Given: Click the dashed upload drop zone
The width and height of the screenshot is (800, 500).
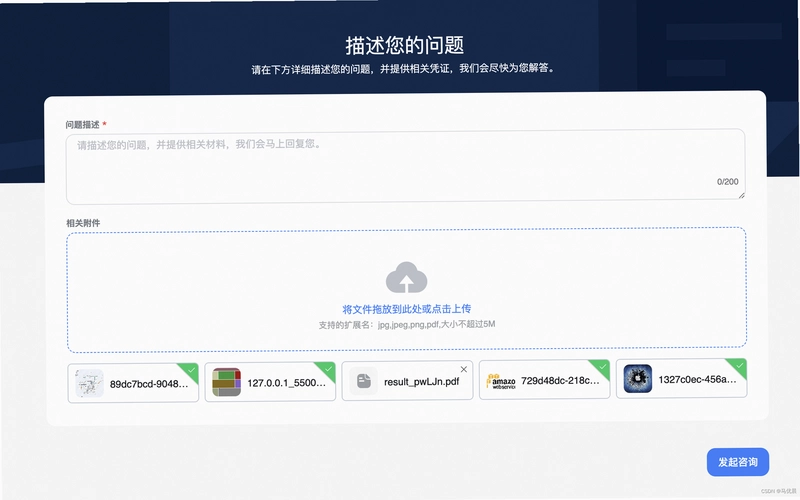Looking at the screenshot, I should pos(407,290).
